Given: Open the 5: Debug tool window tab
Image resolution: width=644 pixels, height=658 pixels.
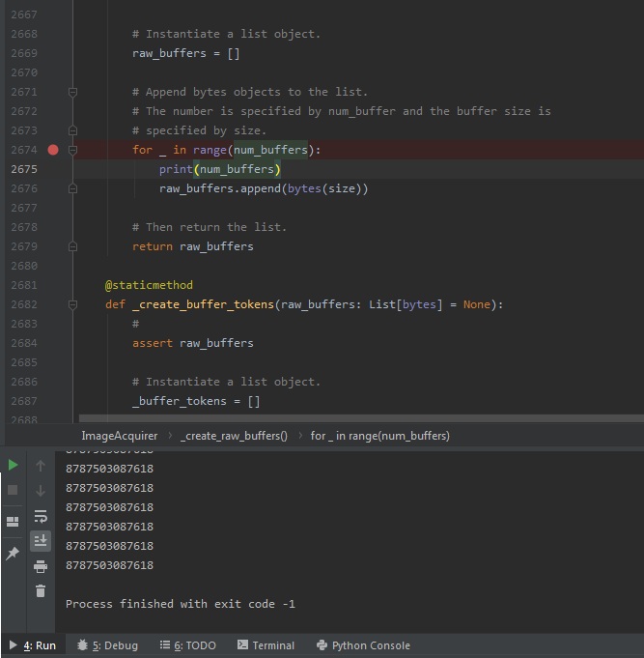Looking at the screenshot, I should click(108, 645).
